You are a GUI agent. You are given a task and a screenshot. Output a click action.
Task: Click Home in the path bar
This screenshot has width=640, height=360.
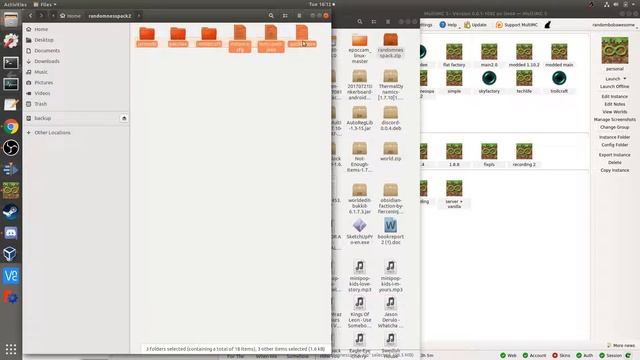[x=70, y=16]
